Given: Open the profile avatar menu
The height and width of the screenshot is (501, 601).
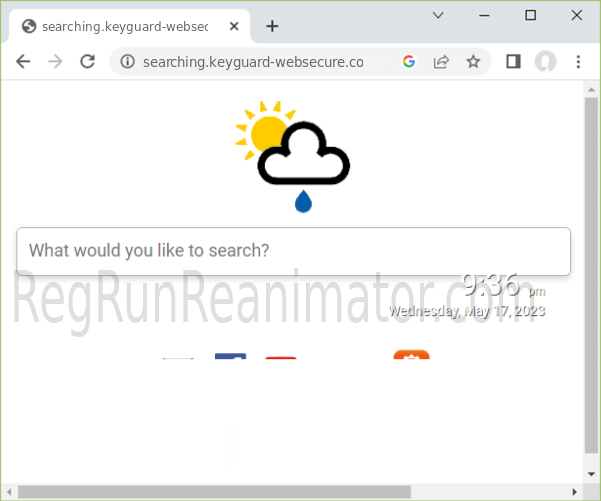Looking at the screenshot, I should coord(545,62).
